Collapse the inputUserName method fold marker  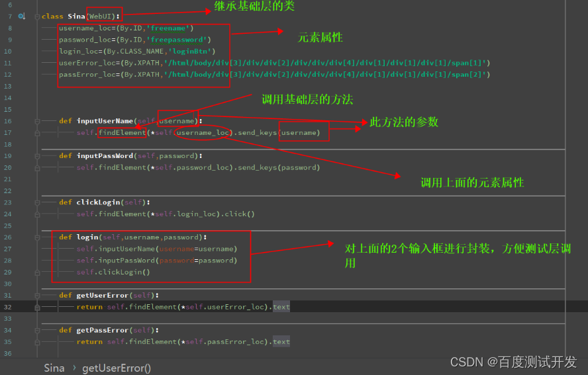coord(37,121)
